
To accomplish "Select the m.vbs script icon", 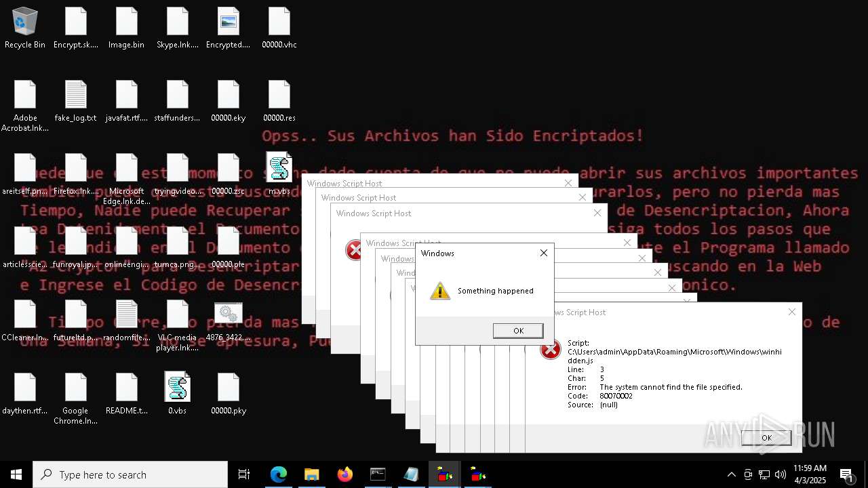I will (279, 174).
